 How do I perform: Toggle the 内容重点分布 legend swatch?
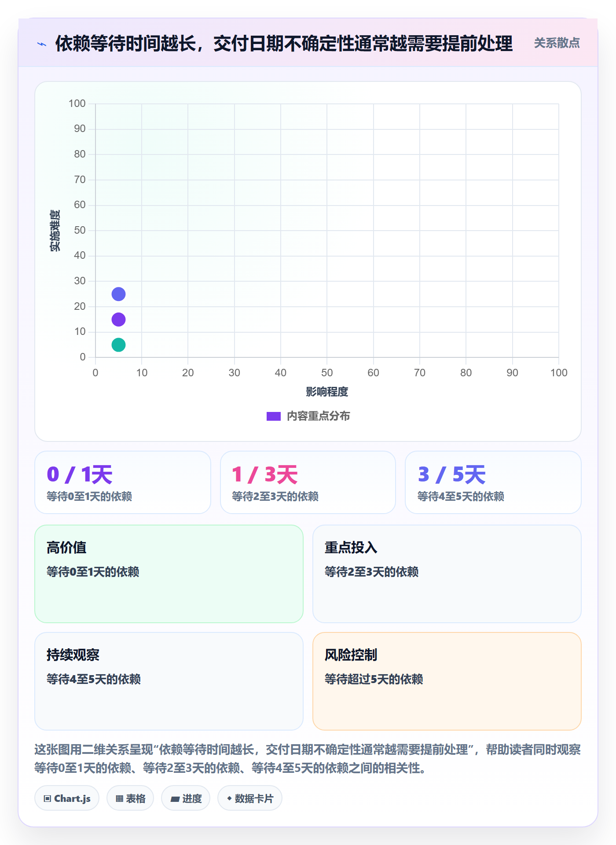(x=274, y=416)
